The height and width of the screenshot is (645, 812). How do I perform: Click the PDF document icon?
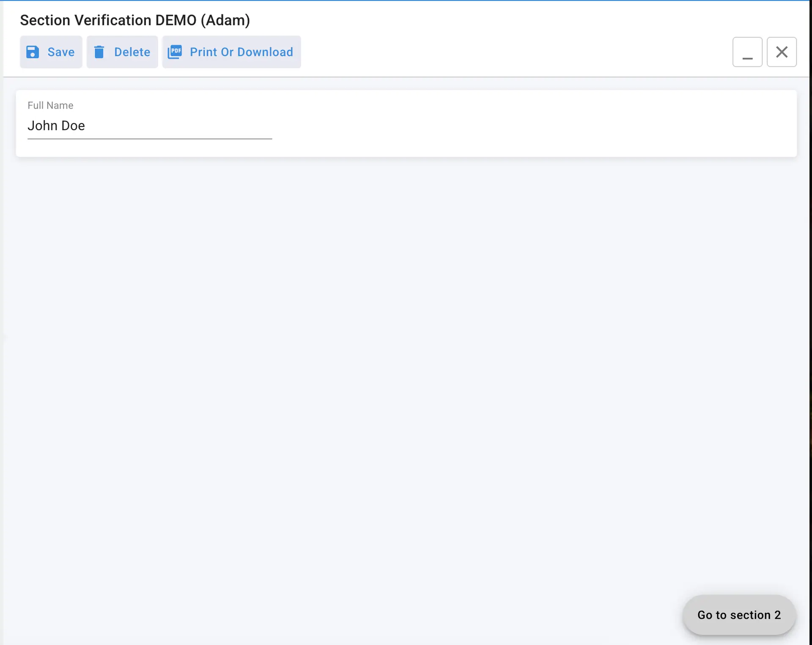tap(175, 52)
